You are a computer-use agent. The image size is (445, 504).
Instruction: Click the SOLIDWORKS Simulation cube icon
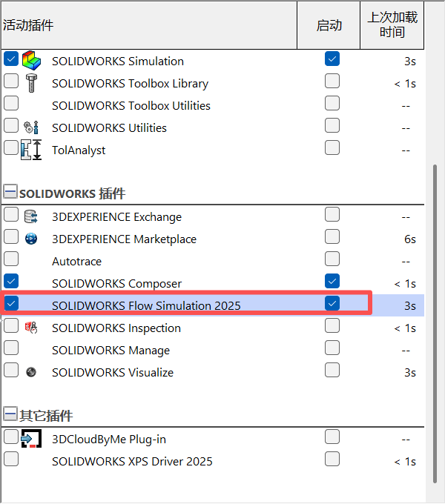click(31, 61)
